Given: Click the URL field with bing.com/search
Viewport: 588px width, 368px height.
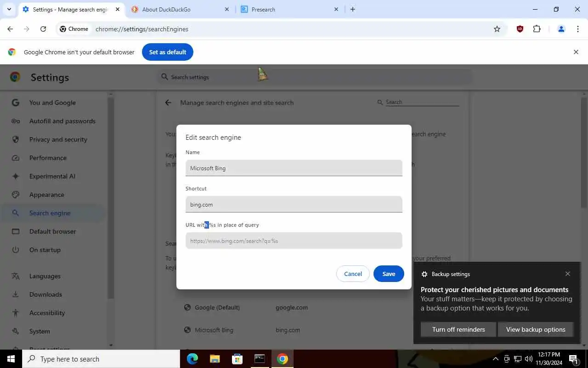Looking at the screenshot, I should tap(294, 241).
